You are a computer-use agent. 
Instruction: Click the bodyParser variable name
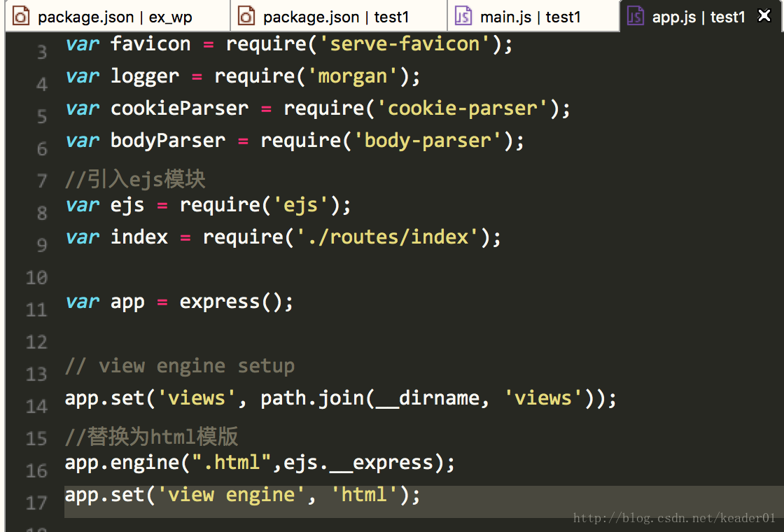[168, 141]
